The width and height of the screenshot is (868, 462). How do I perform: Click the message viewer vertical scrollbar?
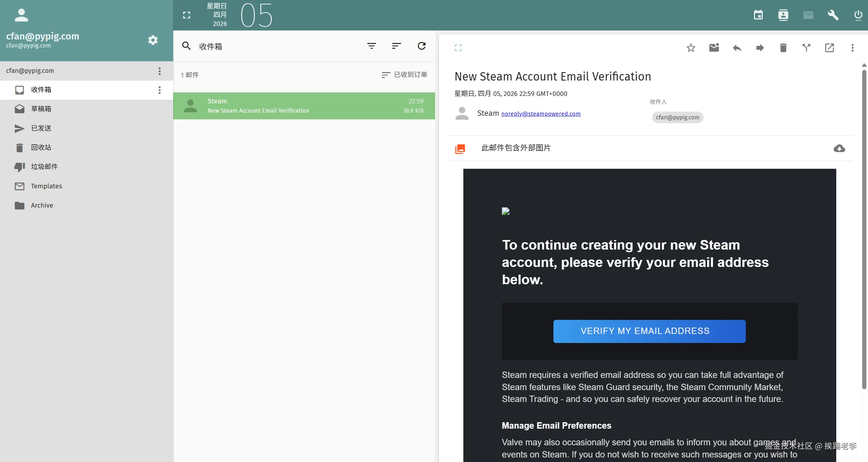(x=864, y=229)
